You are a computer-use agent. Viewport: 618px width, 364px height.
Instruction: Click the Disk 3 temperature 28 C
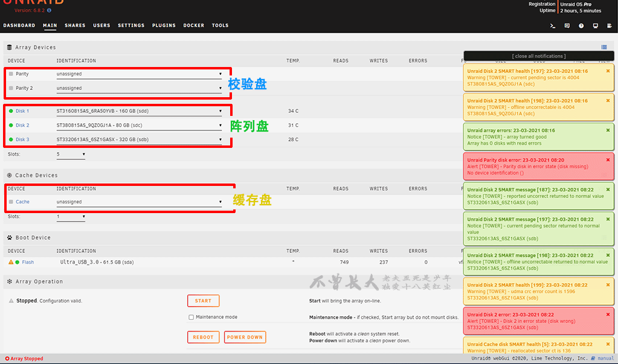[x=293, y=139]
